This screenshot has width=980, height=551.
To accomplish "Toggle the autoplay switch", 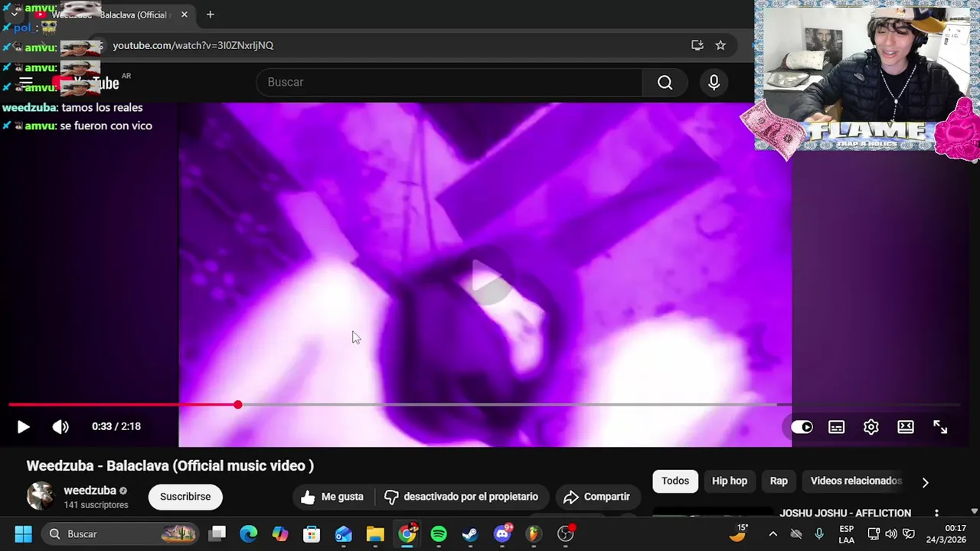I will 802,427.
